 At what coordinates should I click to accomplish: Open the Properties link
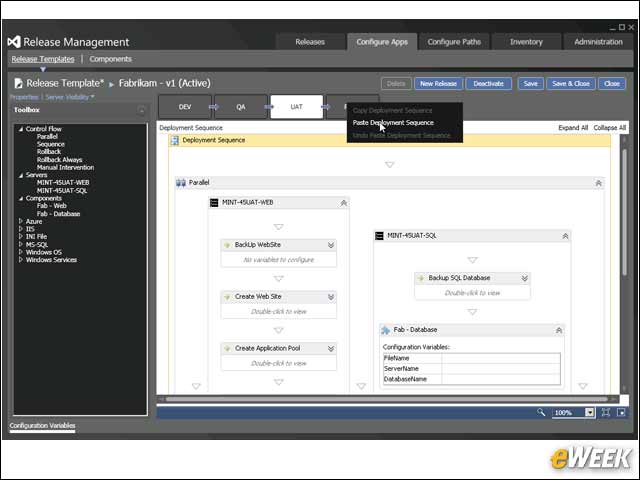(x=24, y=97)
